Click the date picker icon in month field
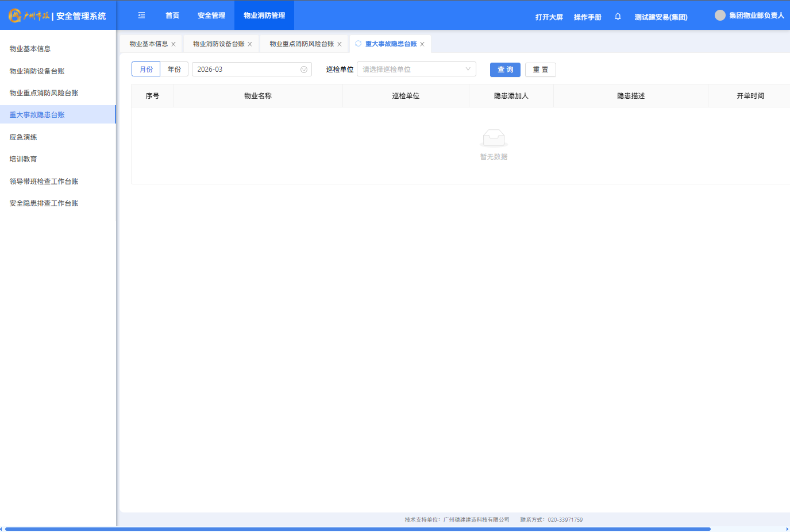The image size is (790, 532). point(304,70)
